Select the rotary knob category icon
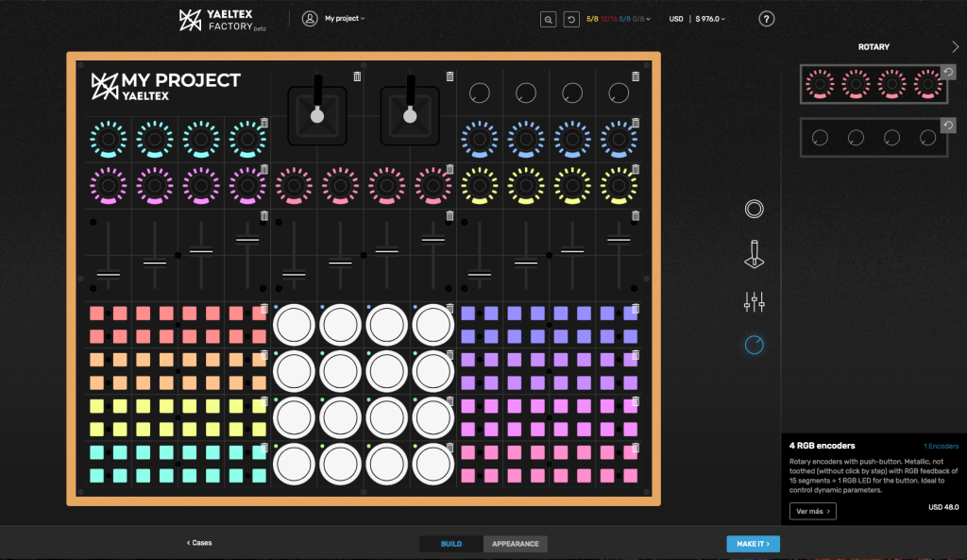This screenshot has height=560, width=967. pyautogui.click(x=754, y=346)
